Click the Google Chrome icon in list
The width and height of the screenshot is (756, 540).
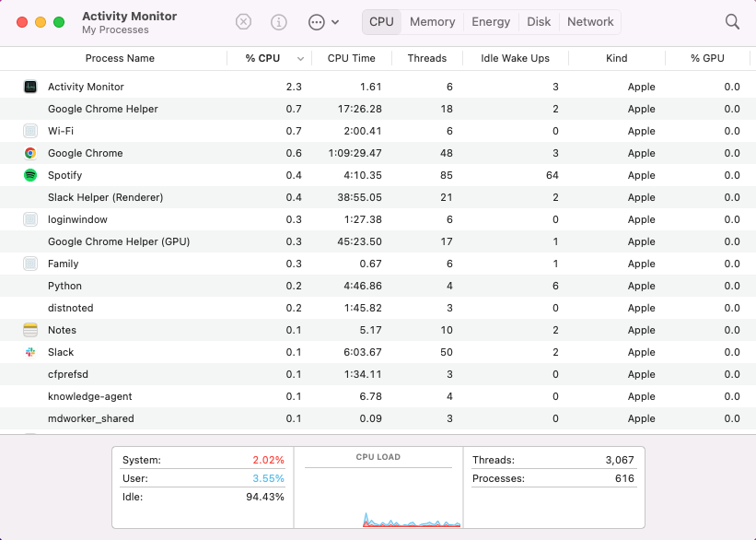(x=30, y=153)
